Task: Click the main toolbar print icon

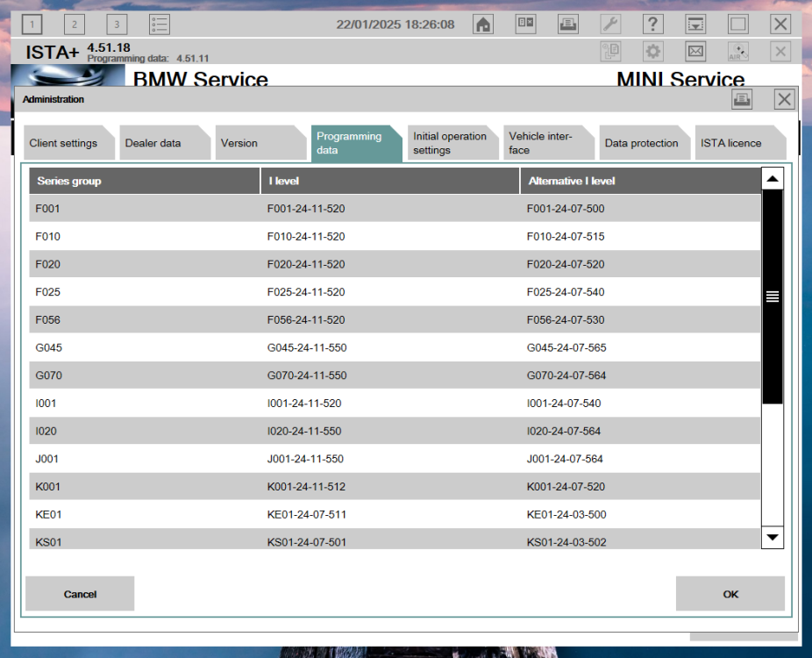Action: coord(568,25)
